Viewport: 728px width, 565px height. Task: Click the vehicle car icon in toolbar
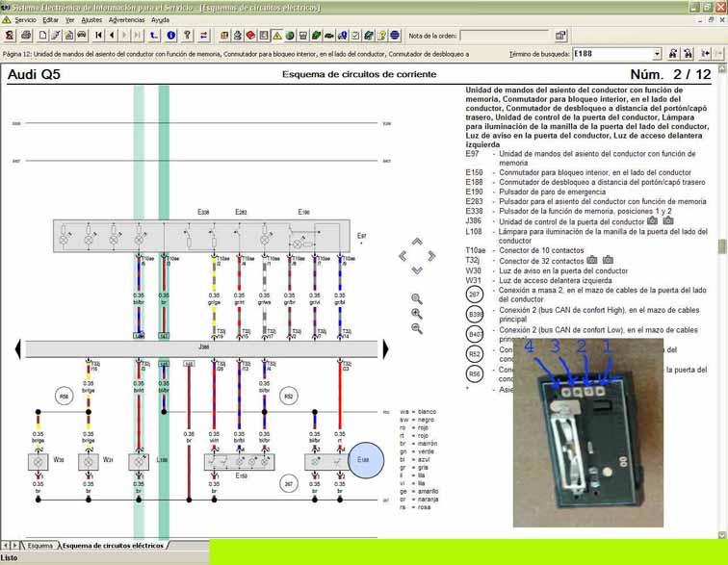pos(82,36)
